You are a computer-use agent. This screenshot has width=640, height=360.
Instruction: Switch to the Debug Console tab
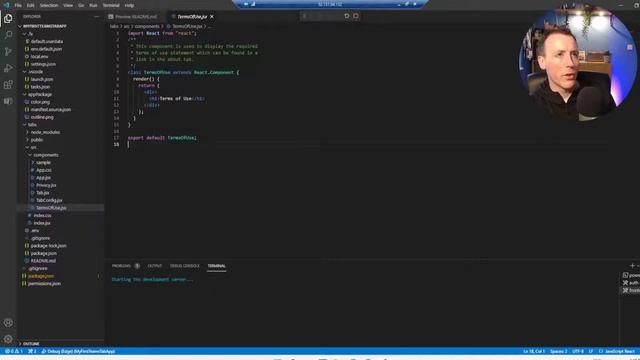point(185,266)
